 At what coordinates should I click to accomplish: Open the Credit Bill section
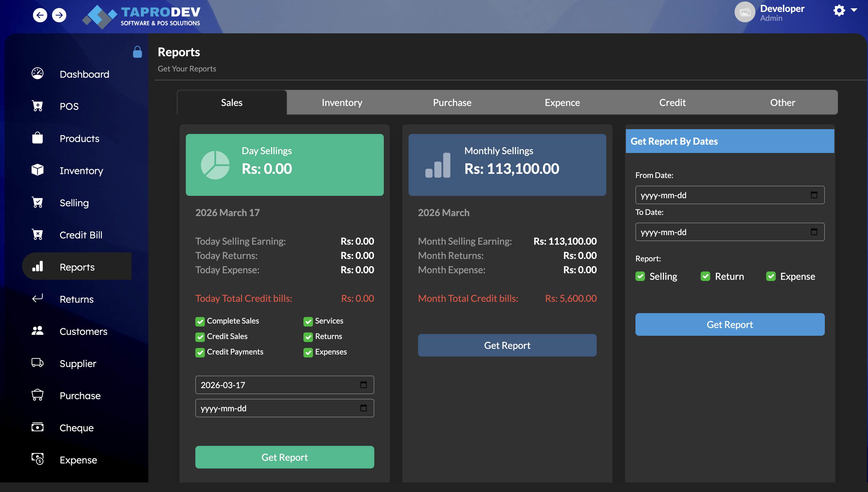[81, 235]
